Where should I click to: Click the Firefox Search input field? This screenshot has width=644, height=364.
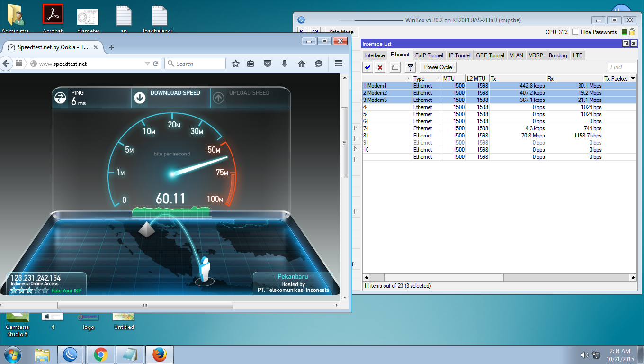195,64
